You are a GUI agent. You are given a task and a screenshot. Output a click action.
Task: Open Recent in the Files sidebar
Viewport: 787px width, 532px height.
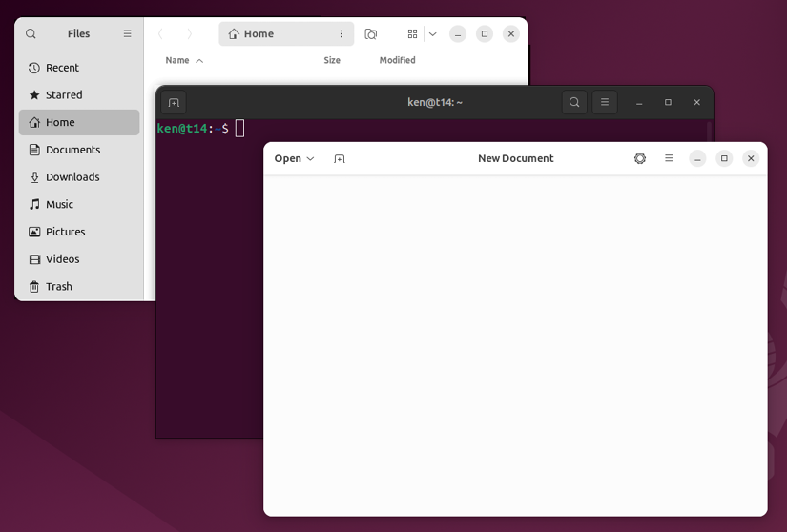click(62, 68)
